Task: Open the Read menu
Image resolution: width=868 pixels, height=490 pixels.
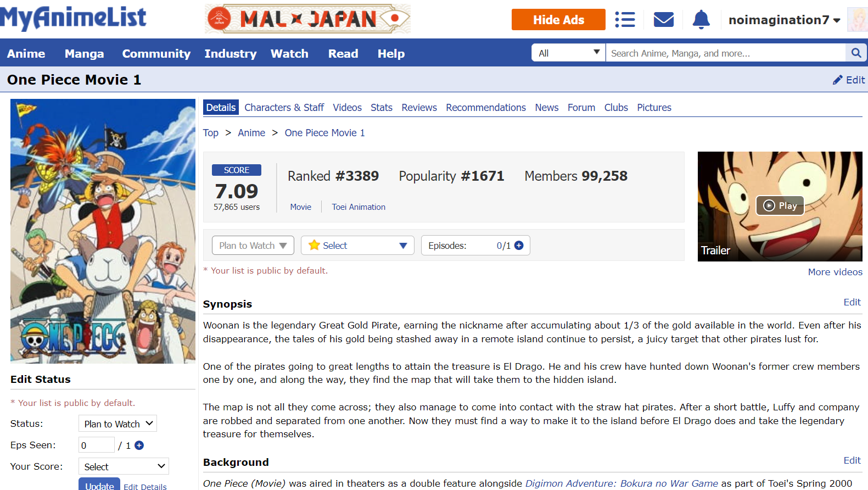Action: point(343,53)
